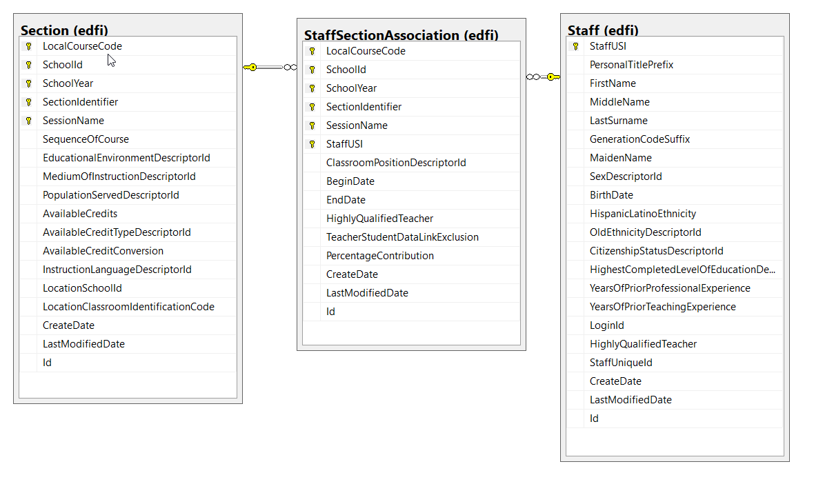This screenshot has width=814, height=504.
Task: Click the InstructionLanguageDescriptorId row
Action: [x=128, y=270]
